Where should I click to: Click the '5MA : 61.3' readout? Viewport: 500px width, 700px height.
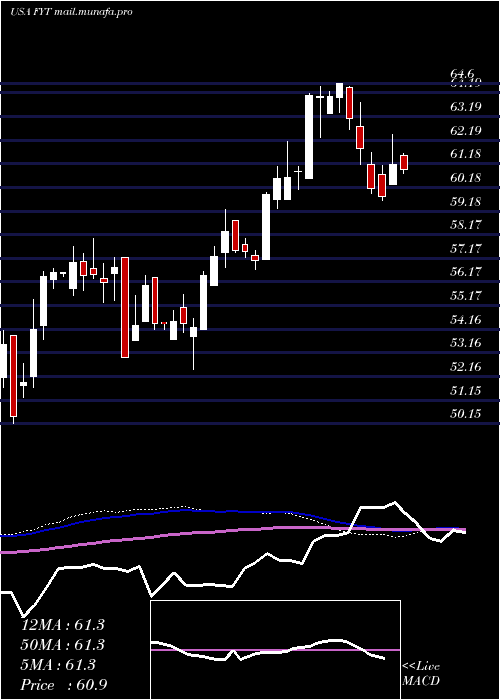[x=58, y=665]
